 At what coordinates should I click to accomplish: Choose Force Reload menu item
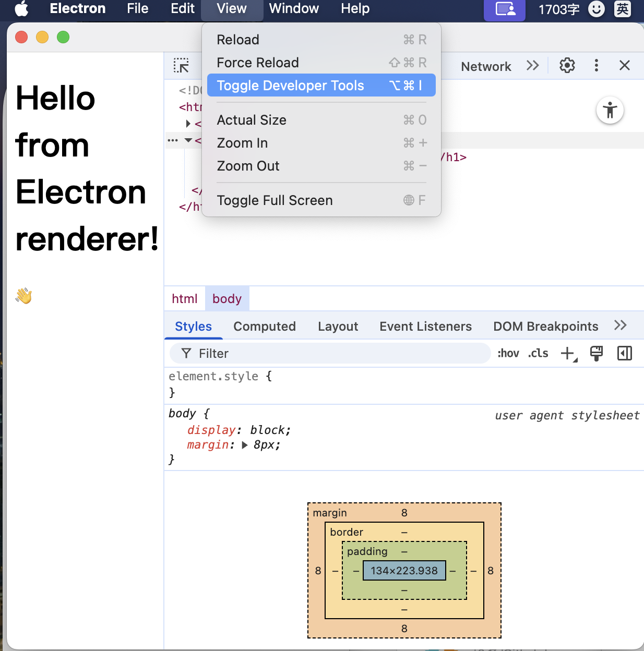coord(321,63)
